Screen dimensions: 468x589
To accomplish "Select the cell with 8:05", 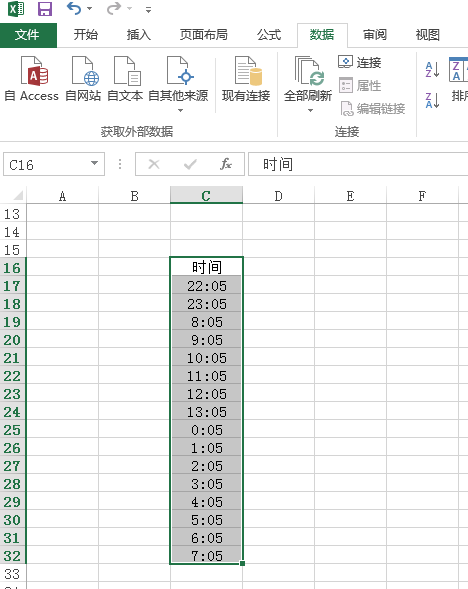I will coord(206,322).
